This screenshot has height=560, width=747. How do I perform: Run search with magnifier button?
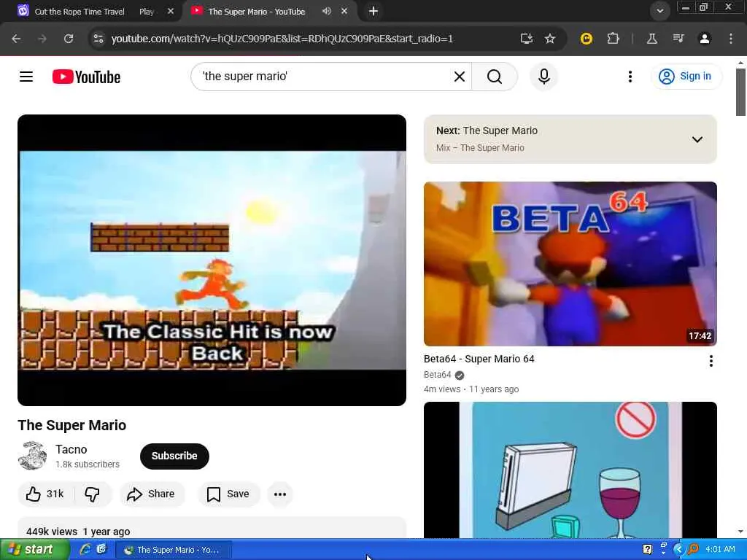pyautogui.click(x=495, y=77)
